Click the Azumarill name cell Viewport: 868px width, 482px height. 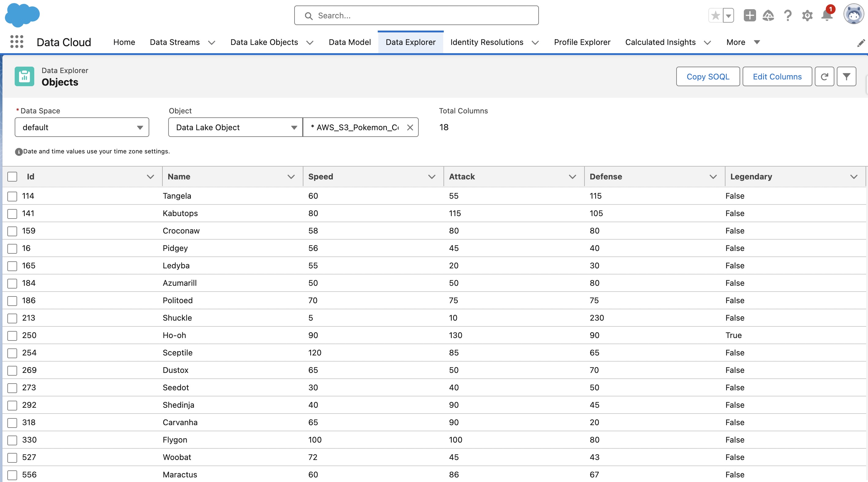180,283
